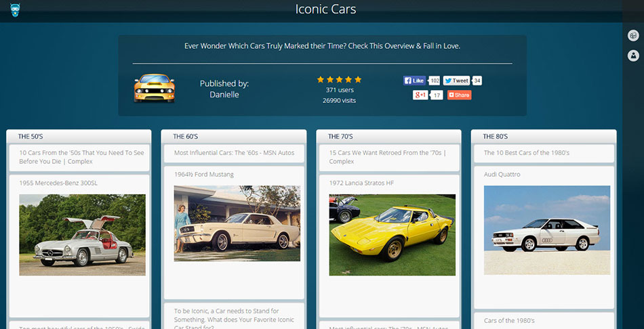The image size is (644, 329).
Task: Open '10 Cars From the '50s' link
Action: [x=82, y=157]
